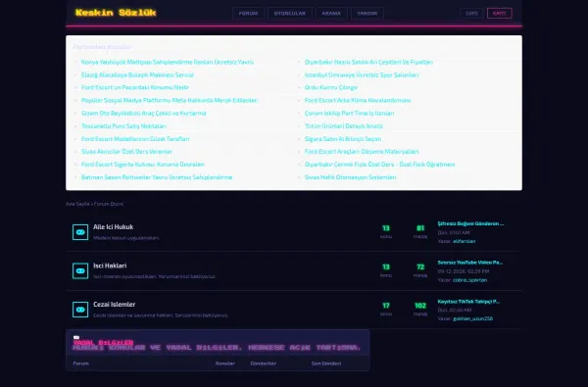The height and width of the screenshot is (387, 588).
Task: Open author elifarslan profile
Action: click(465, 241)
